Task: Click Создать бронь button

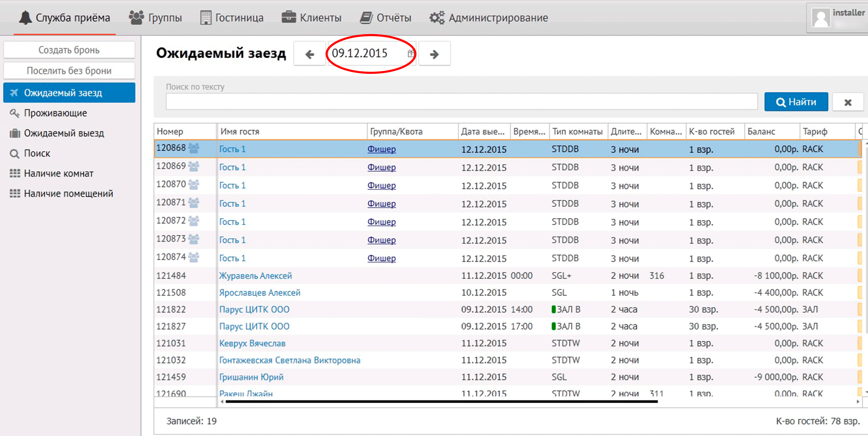Action: 69,50
